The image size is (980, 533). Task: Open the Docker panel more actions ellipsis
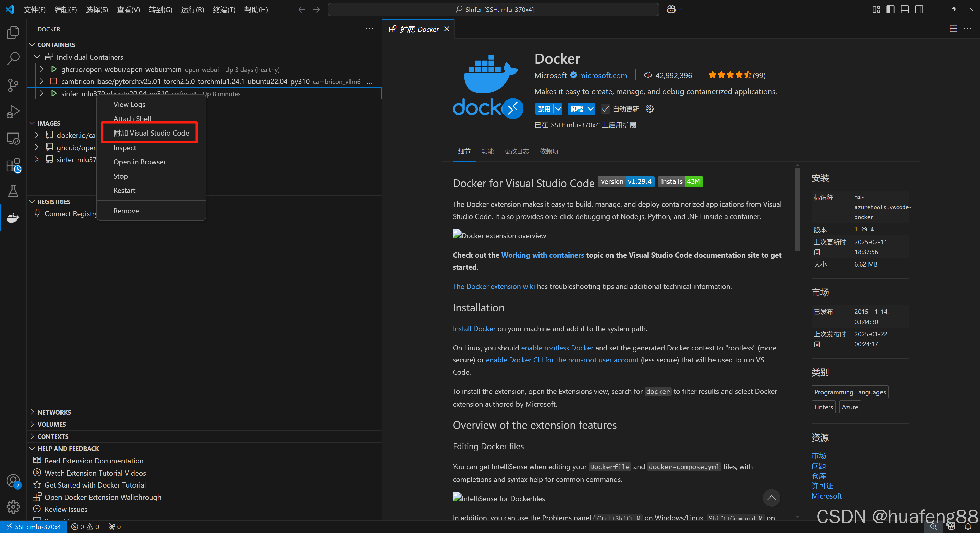369,29
